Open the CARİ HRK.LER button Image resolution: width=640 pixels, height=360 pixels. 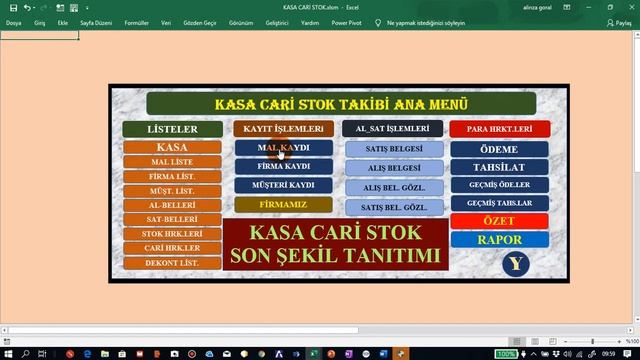(x=172, y=248)
